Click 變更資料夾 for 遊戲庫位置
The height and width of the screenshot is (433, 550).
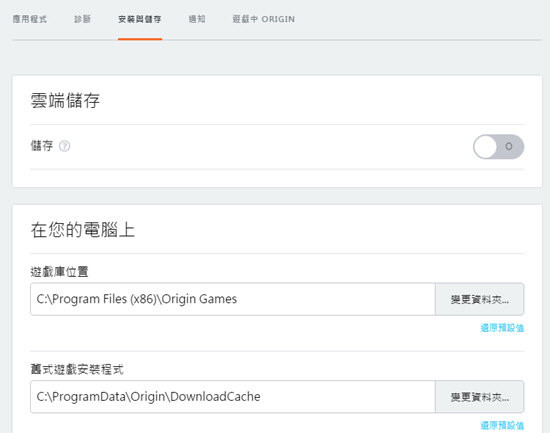[479, 299]
